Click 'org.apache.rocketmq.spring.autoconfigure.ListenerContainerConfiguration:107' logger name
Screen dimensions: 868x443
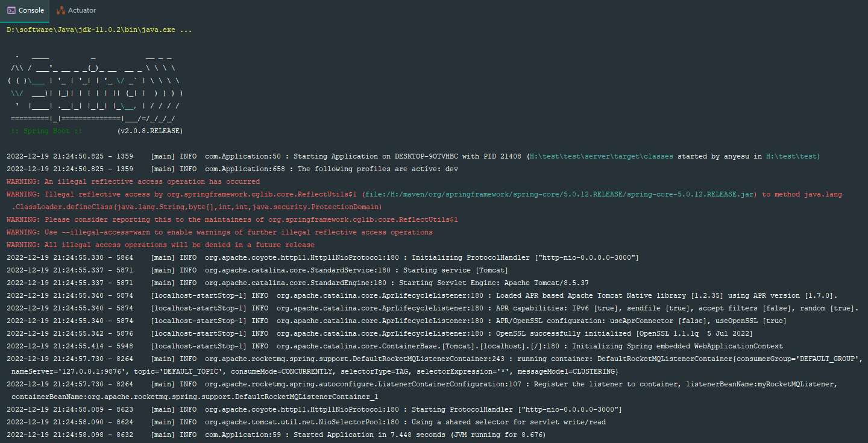(363, 384)
